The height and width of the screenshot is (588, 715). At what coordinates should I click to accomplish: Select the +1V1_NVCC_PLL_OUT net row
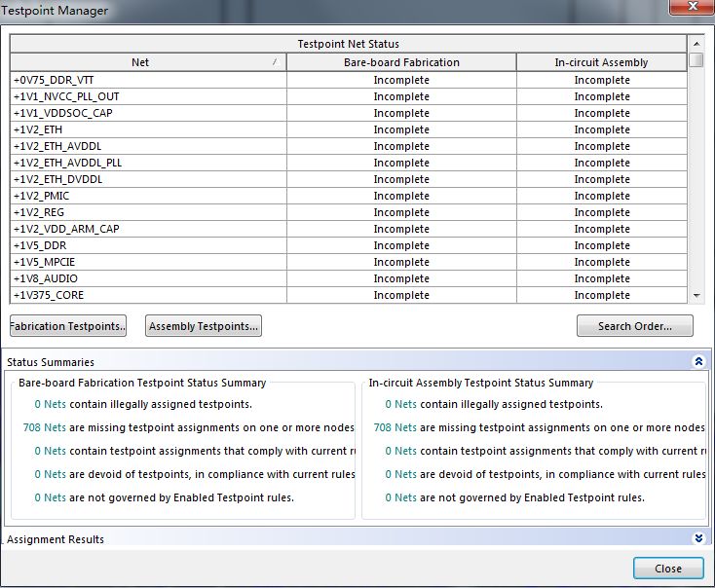click(349, 96)
